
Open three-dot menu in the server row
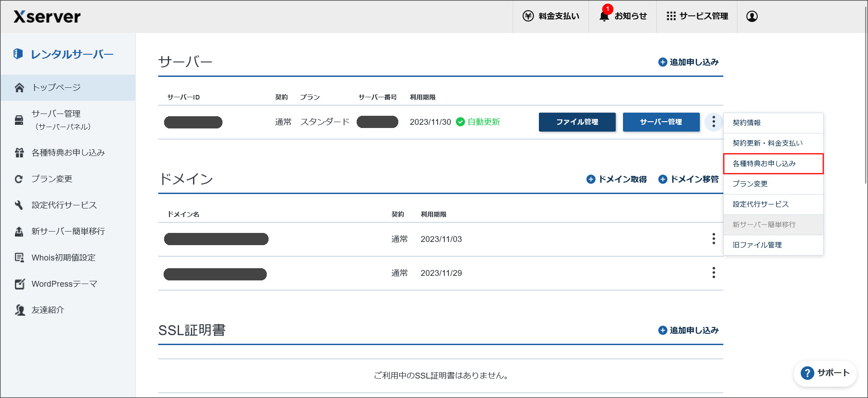714,122
